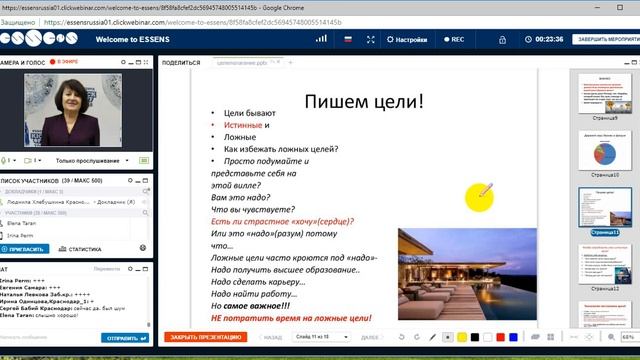Click Закрыть презентацию to close presentation
The height and width of the screenshot is (360, 640).
(x=206, y=337)
